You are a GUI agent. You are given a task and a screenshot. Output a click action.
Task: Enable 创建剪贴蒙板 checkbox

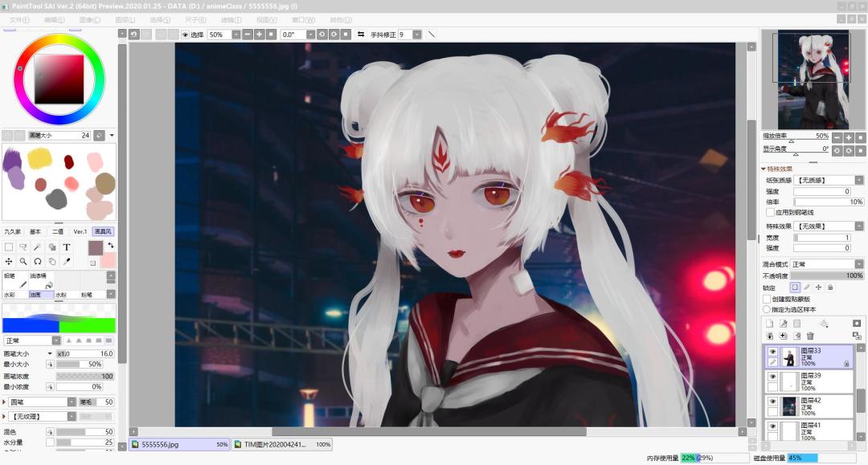[x=767, y=299]
